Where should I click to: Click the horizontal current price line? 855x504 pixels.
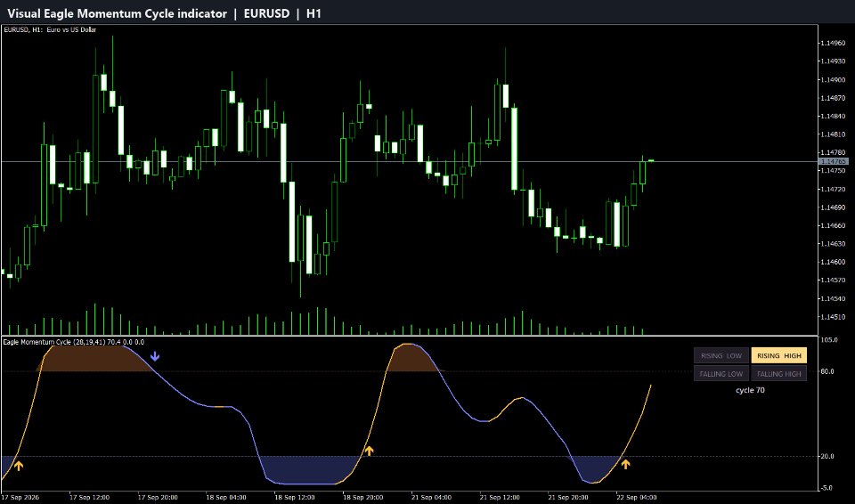[x=409, y=161]
